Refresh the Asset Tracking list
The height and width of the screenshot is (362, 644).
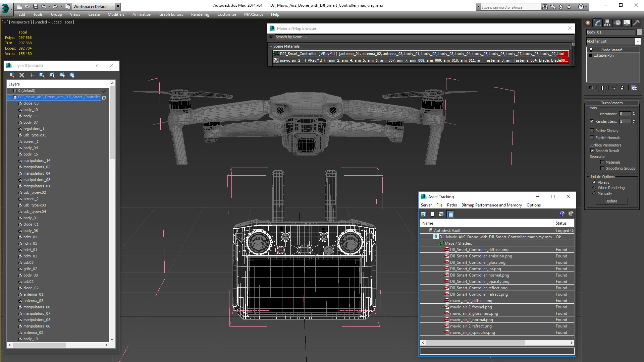[x=424, y=214]
